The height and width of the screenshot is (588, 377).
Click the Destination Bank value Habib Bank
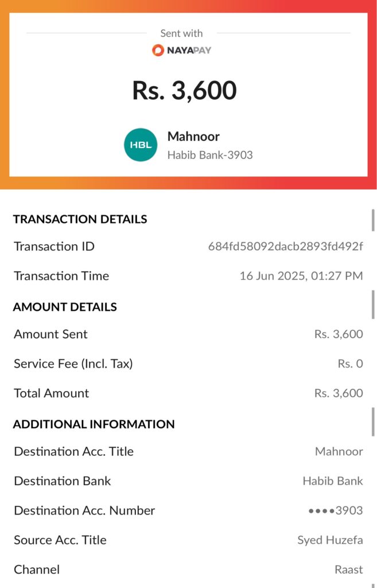point(333,481)
